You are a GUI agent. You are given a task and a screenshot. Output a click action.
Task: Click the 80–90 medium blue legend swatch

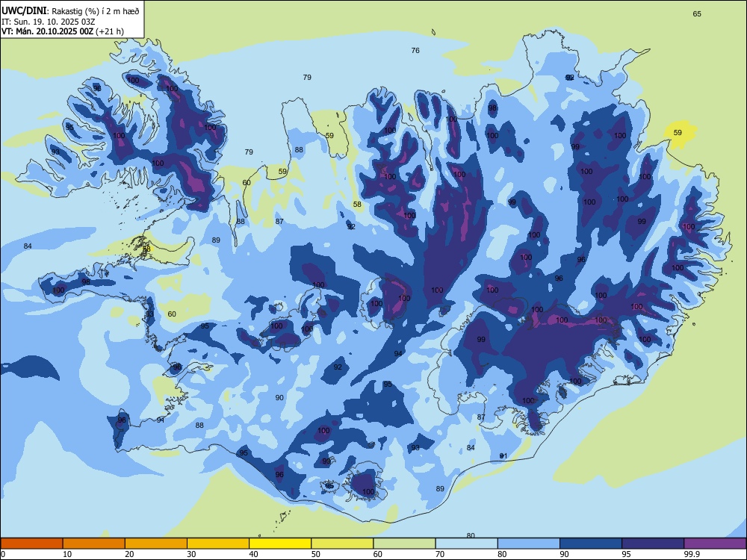[x=528, y=544]
